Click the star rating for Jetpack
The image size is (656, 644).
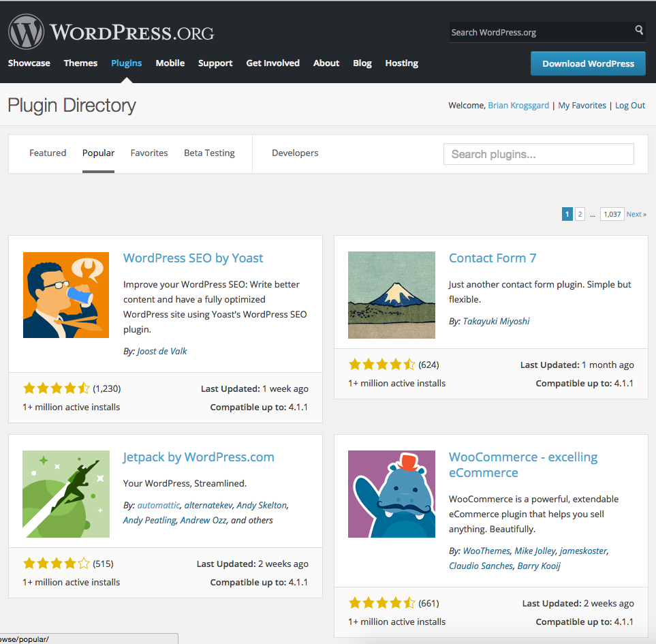[57, 563]
